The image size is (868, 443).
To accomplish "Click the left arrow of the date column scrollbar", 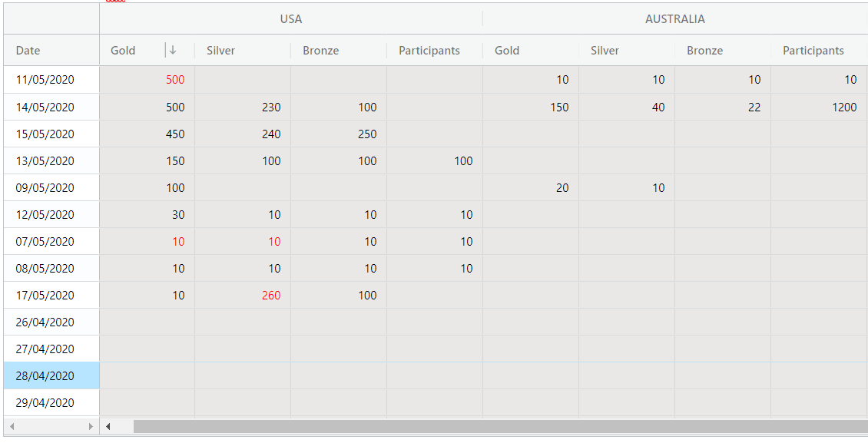I will point(12,426).
